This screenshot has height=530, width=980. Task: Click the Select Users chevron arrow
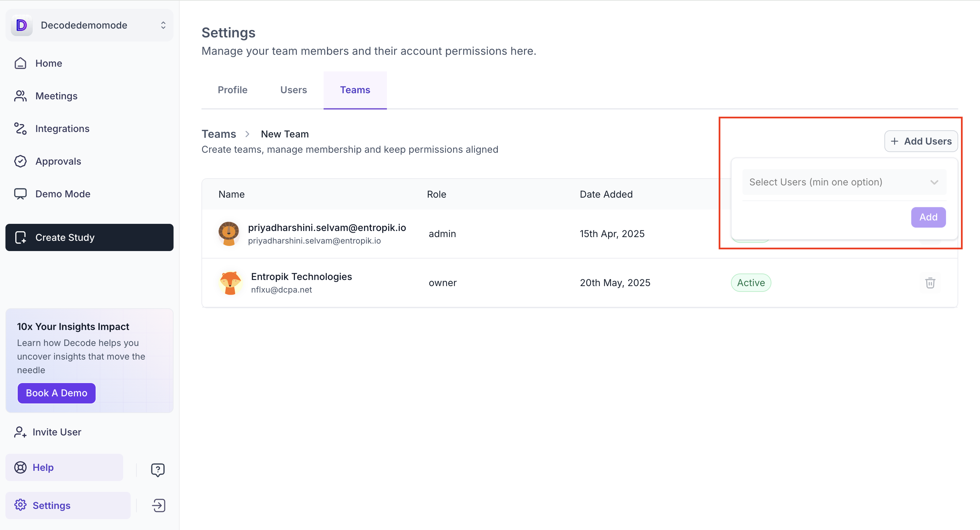tap(934, 182)
